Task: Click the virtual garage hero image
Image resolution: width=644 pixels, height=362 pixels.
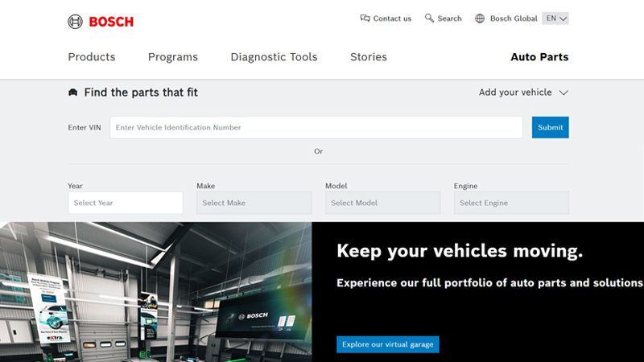Action: pyautogui.click(x=155, y=292)
